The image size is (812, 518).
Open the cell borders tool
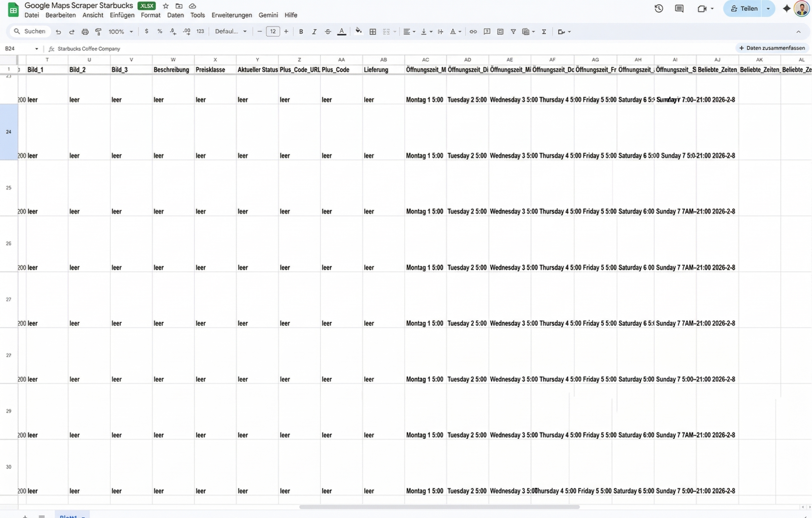373,32
